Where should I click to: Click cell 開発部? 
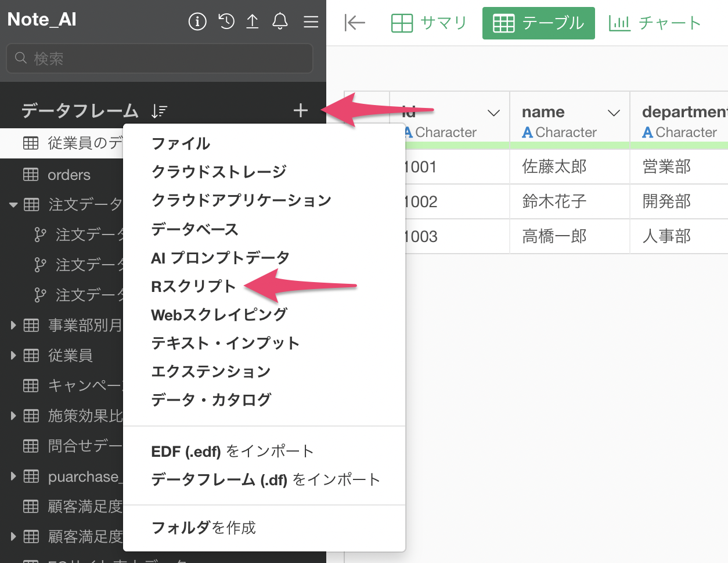[679, 202]
